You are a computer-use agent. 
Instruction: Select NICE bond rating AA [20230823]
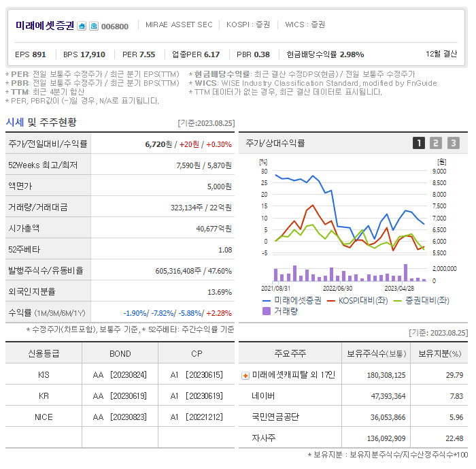coord(120,417)
